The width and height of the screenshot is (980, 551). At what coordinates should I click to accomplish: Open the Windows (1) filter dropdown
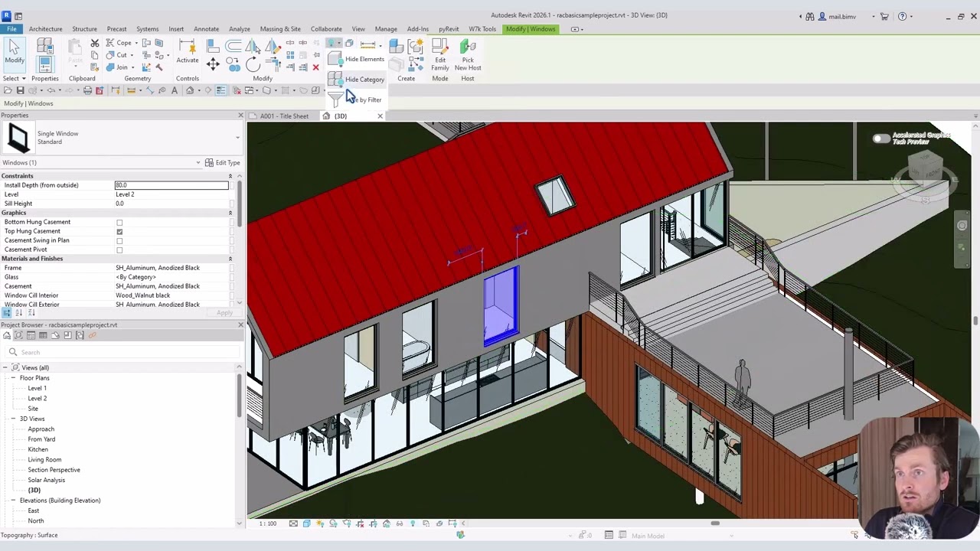pos(198,162)
